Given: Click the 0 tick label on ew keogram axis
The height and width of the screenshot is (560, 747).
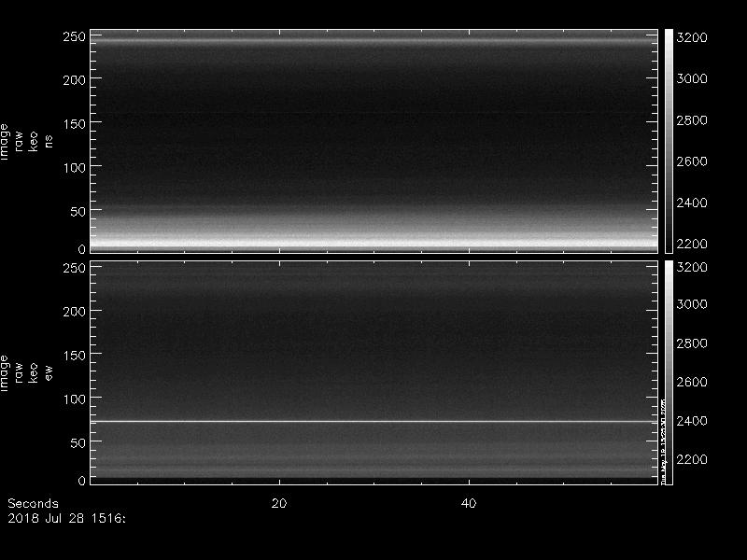Looking at the screenshot, I should click(x=82, y=480).
